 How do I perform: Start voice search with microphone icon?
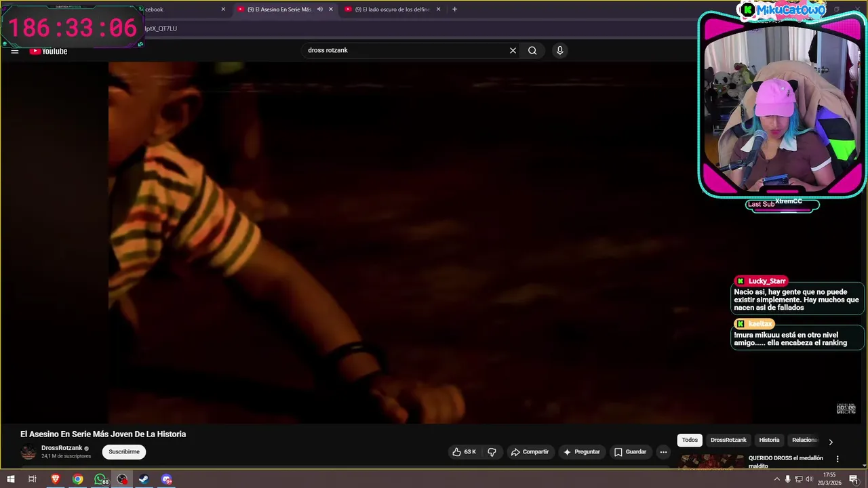[559, 50]
